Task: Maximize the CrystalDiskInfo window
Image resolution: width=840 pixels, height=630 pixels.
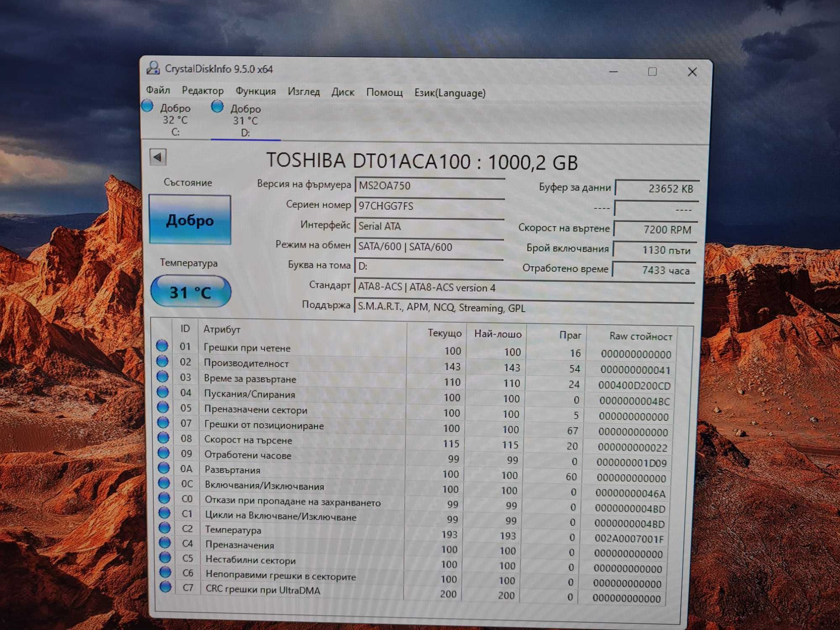Action: [652, 72]
